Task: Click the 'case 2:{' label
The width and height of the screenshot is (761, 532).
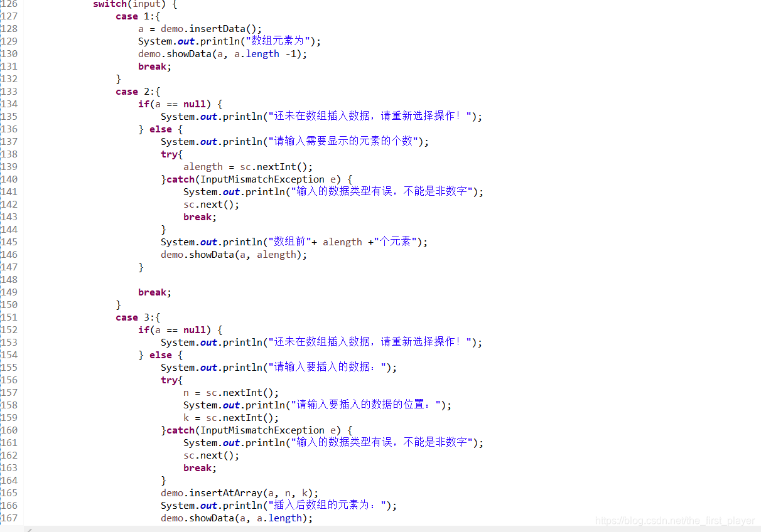Action: click(x=138, y=92)
